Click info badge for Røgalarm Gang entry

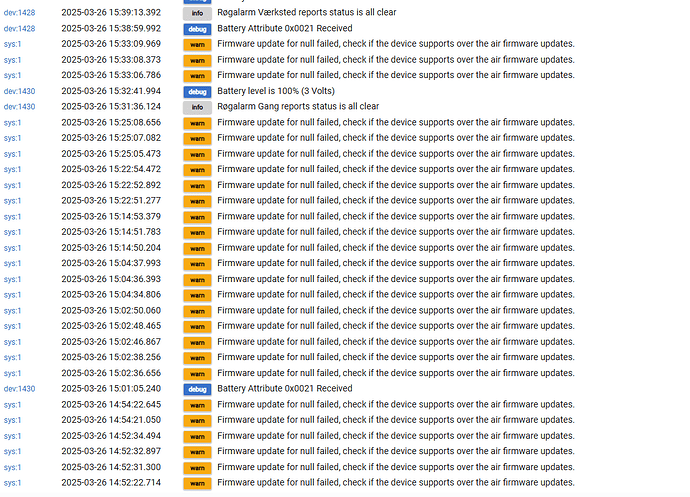point(197,107)
